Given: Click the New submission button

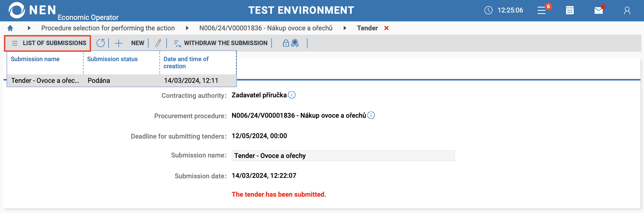Looking at the screenshot, I should (x=130, y=43).
